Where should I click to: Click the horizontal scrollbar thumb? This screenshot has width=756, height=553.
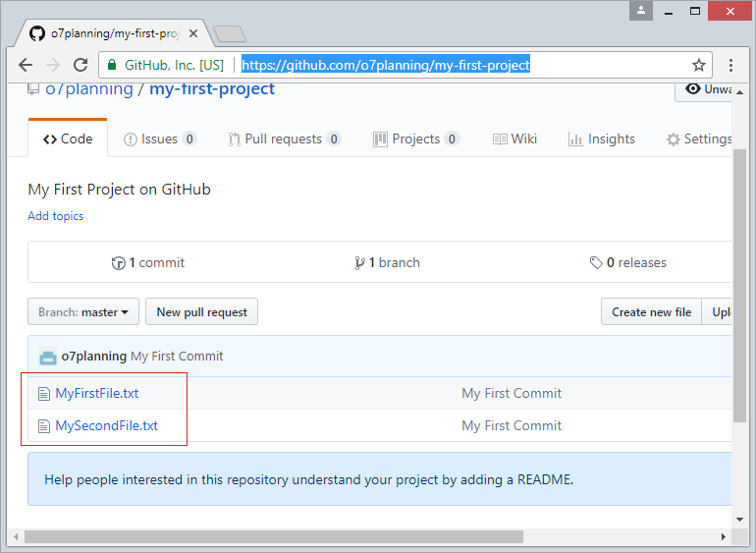(273, 536)
